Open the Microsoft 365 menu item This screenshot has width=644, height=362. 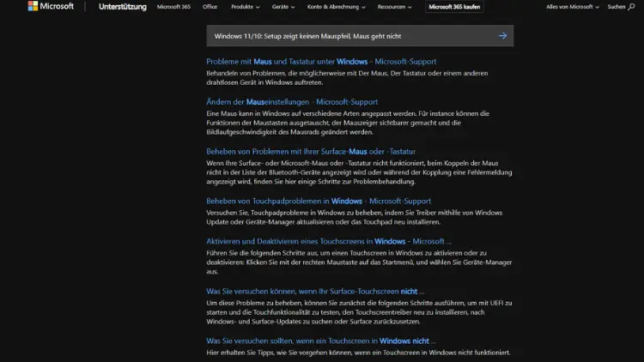coord(173,7)
